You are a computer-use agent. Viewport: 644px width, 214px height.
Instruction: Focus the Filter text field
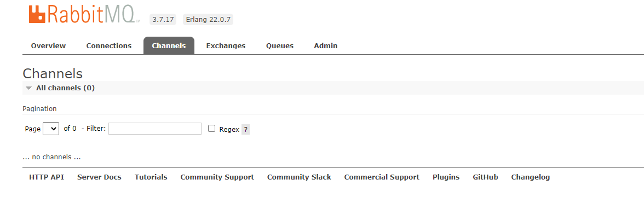point(155,129)
